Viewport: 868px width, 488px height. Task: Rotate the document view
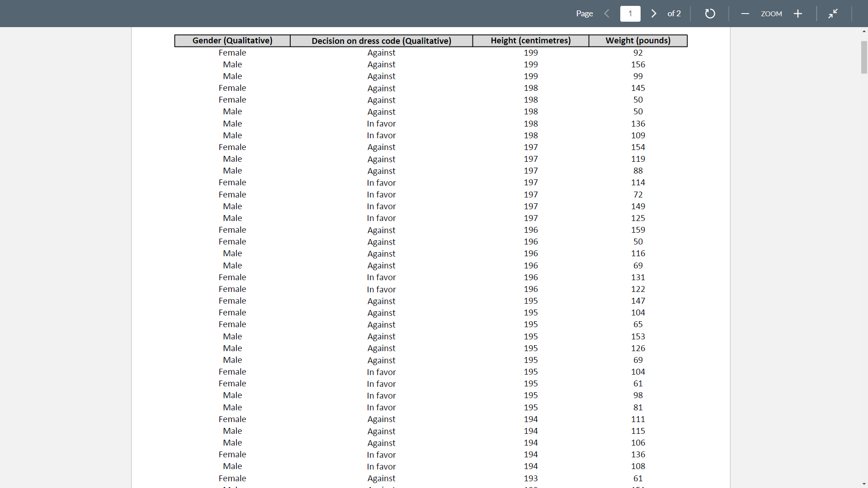tap(710, 14)
